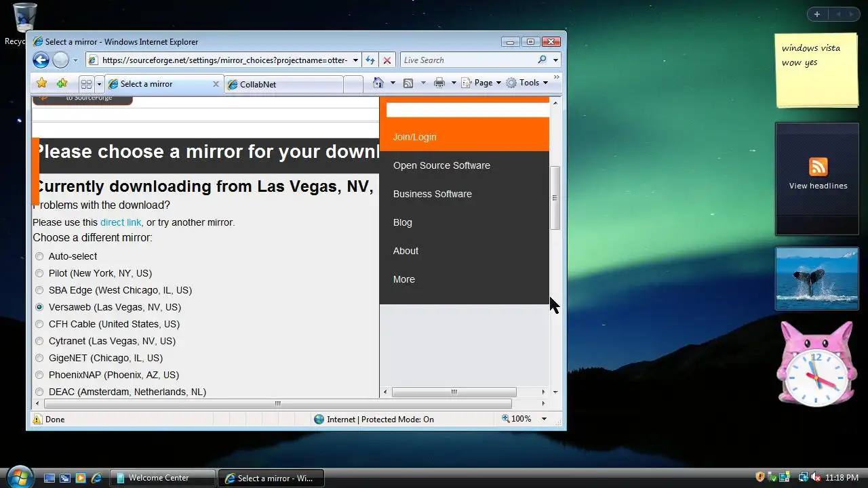Click the Add to Favorites icon
Image resolution: width=868 pixels, height=488 pixels.
point(62,83)
